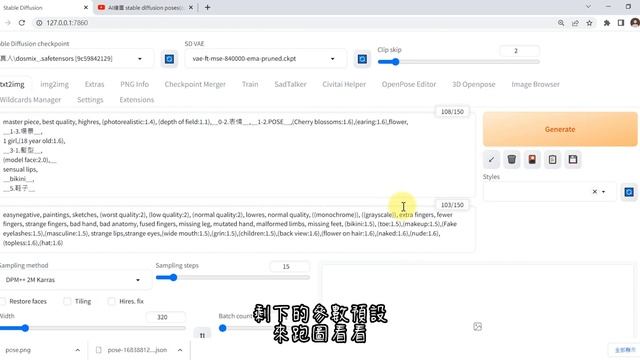Open the 3D Openpose tab
Screen dimensions: 640x360
473,84
